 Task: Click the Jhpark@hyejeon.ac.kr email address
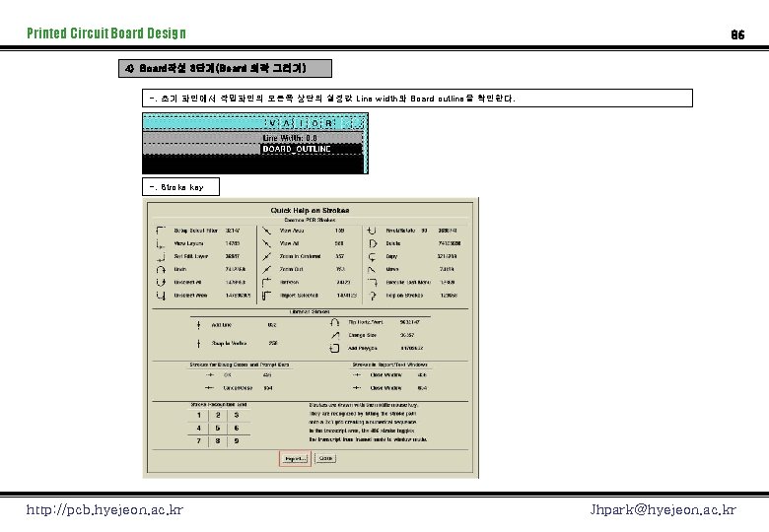pyautogui.click(x=664, y=510)
